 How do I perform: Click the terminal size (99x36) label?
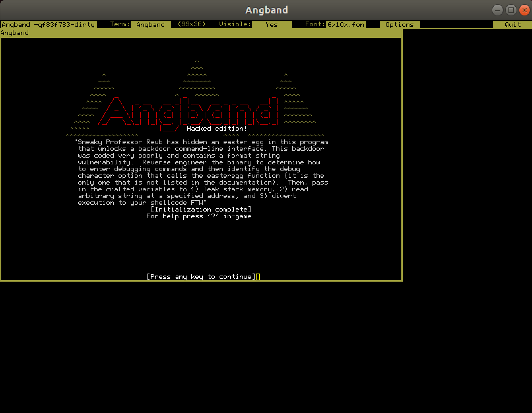[x=192, y=24]
